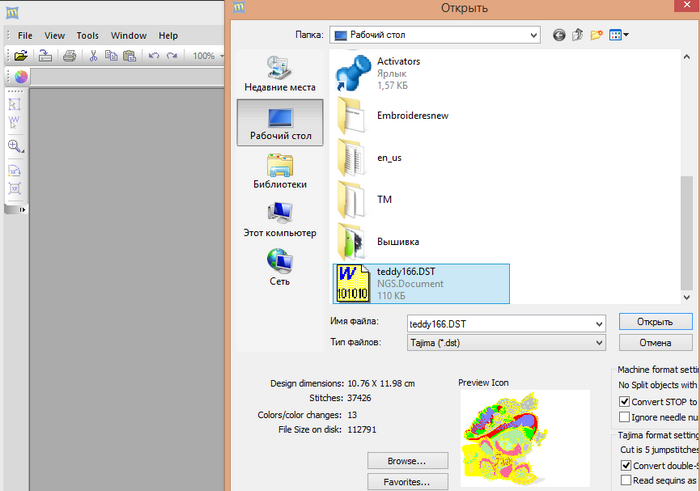Select the stitch edit tool with W
This screenshot has width=700, height=491.
tap(14, 122)
